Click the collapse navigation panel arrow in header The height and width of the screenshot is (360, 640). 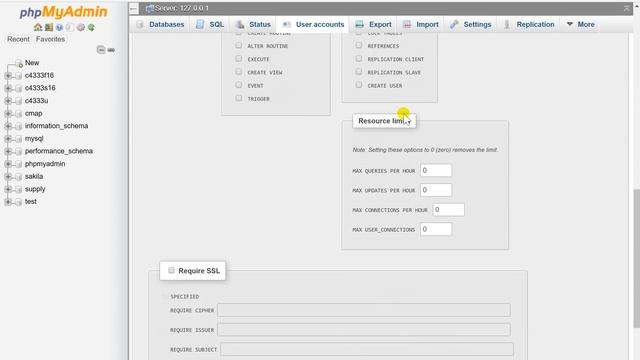[133, 8]
